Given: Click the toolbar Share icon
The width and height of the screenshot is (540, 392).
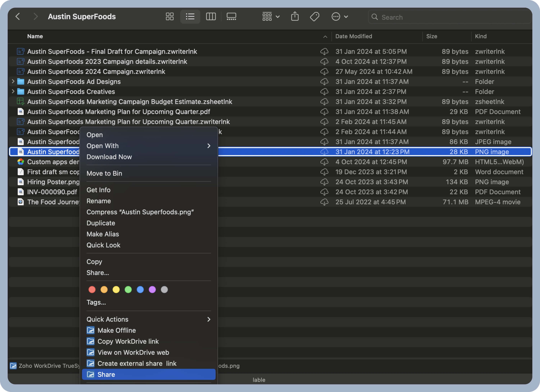Looking at the screenshot, I should pyautogui.click(x=295, y=17).
